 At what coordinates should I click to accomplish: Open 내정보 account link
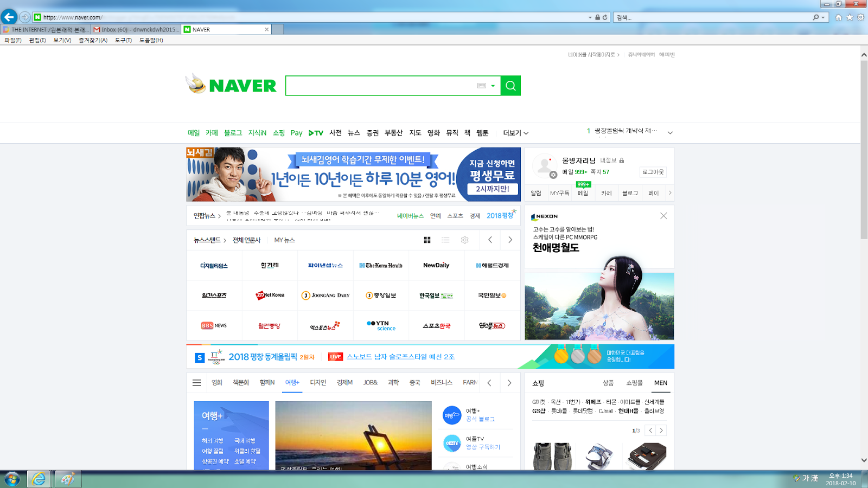tap(608, 160)
